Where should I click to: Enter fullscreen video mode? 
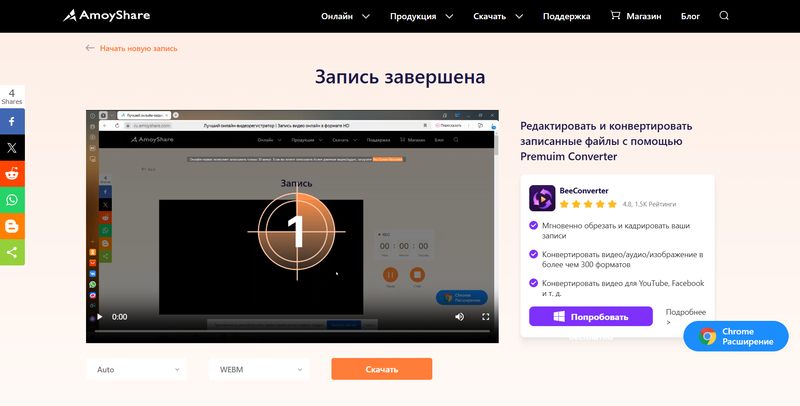point(486,317)
